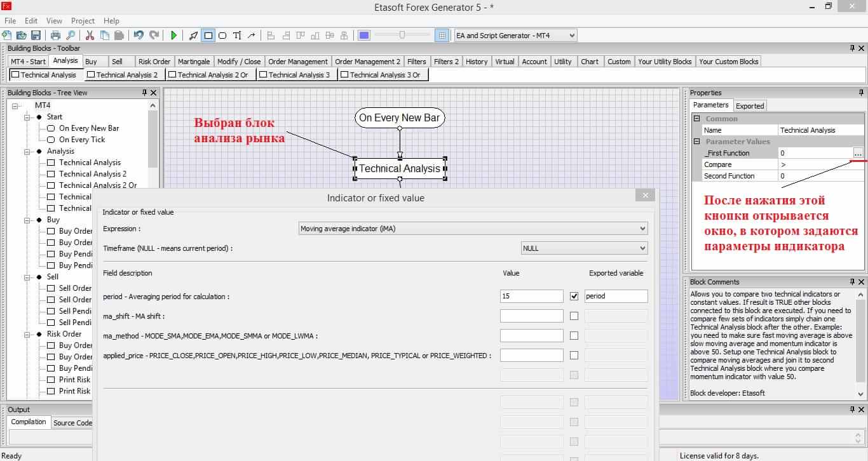Screen dimensions: 868x461
Task: Collapse the Buy tree node
Action: [x=27, y=220]
